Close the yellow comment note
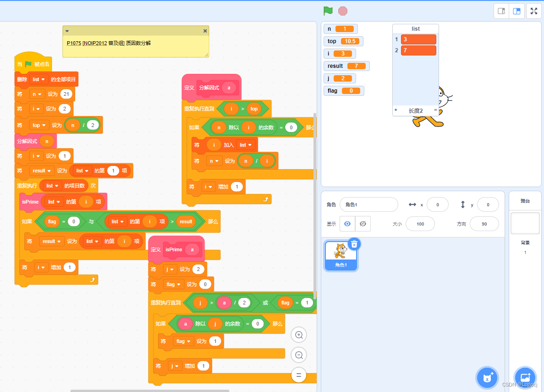 [x=205, y=31]
